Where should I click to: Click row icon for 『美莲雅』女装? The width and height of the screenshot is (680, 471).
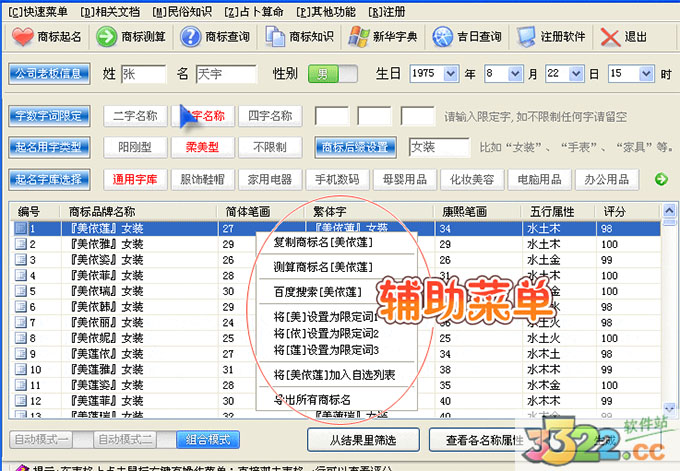click(x=20, y=369)
